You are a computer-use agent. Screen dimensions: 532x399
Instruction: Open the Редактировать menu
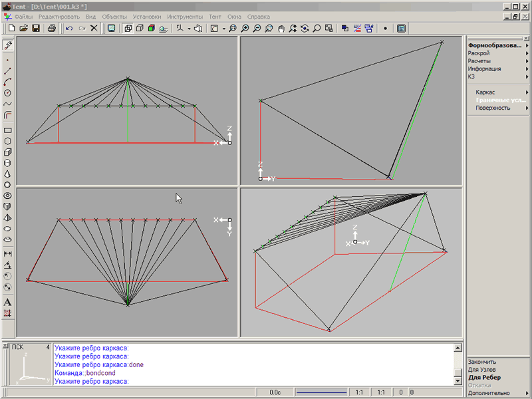(x=59, y=17)
